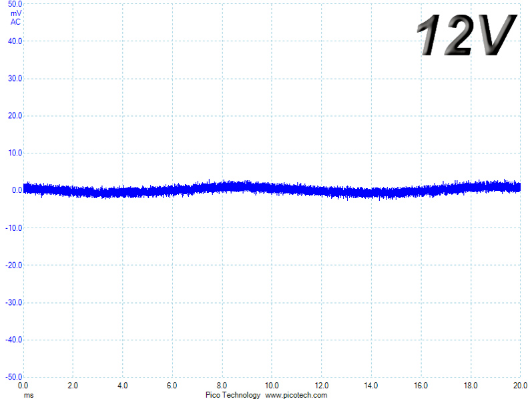
Task: Click the -50.0 voltage axis label
Action: click(x=13, y=377)
